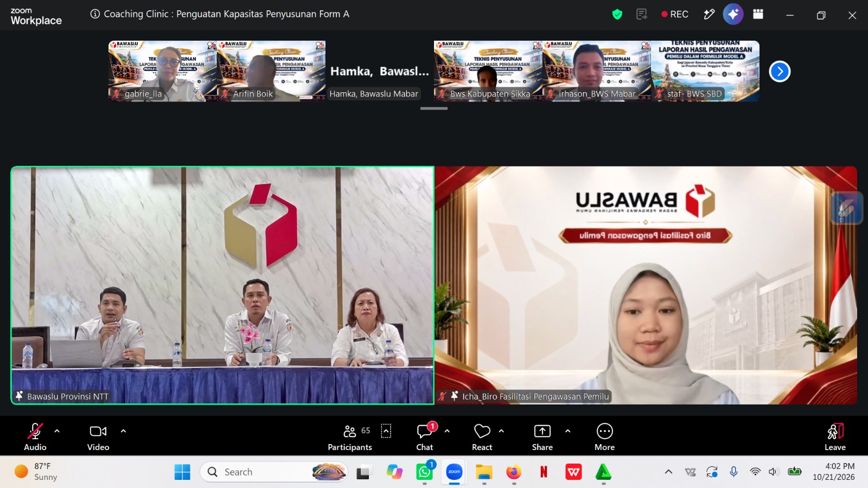Select irhason_BWS Mabar thumbnail
868x488 pixels.
point(597,71)
